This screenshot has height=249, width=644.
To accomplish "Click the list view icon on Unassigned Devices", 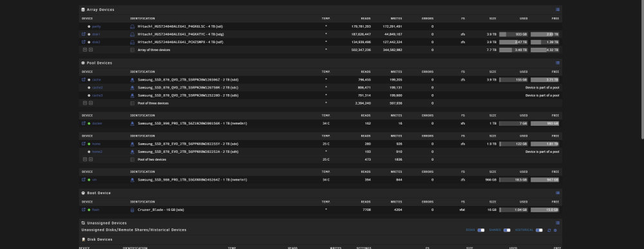I will (557, 223).
